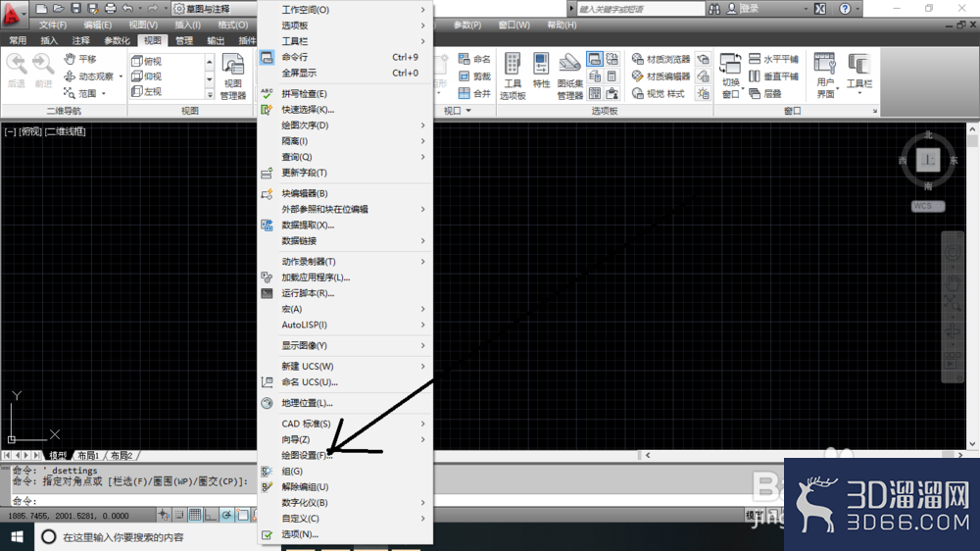
Task: Click the 上 face of the ViewCube
Action: pyautogui.click(x=928, y=160)
